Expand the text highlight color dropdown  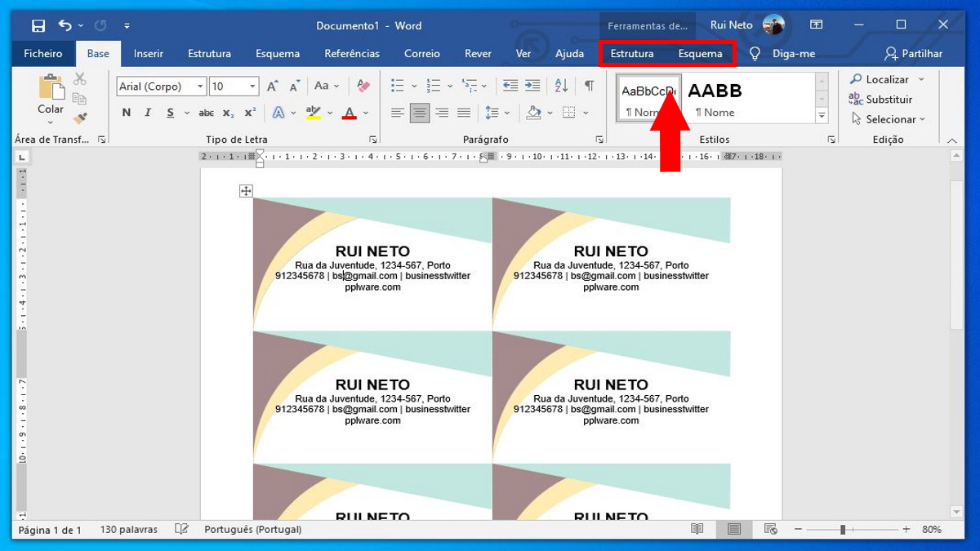tap(328, 112)
